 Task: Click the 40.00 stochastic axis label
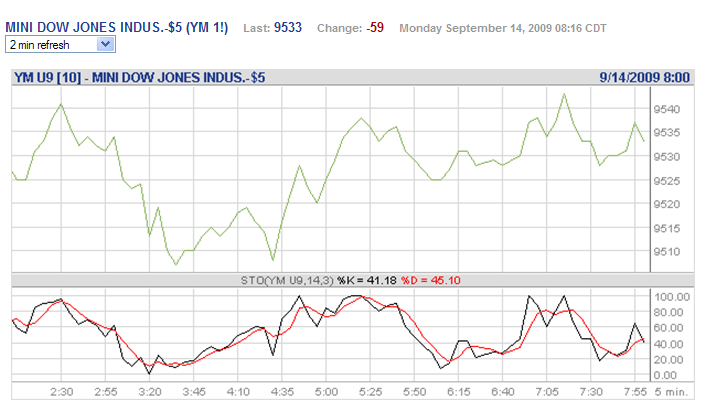pos(668,344)
